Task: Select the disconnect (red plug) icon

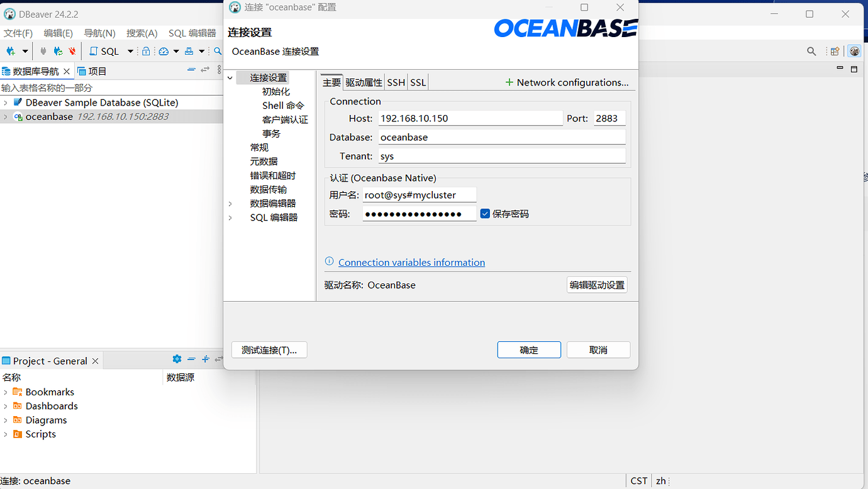Action: 72,52
